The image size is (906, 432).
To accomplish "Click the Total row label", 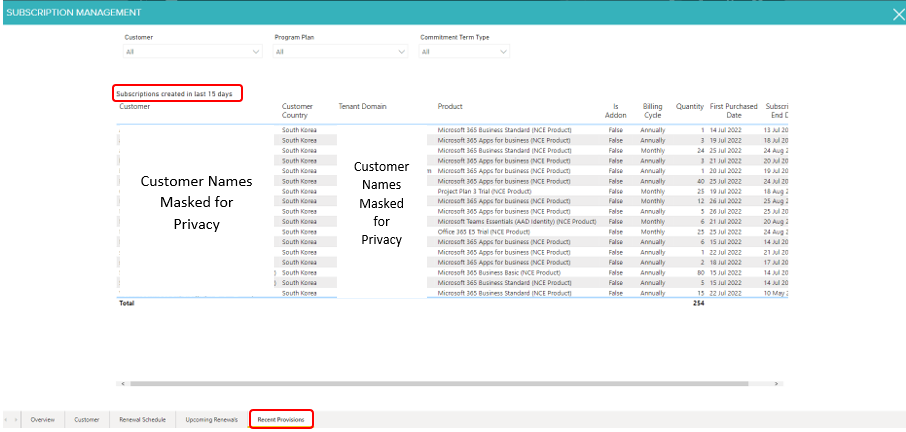I will (127, 303).
